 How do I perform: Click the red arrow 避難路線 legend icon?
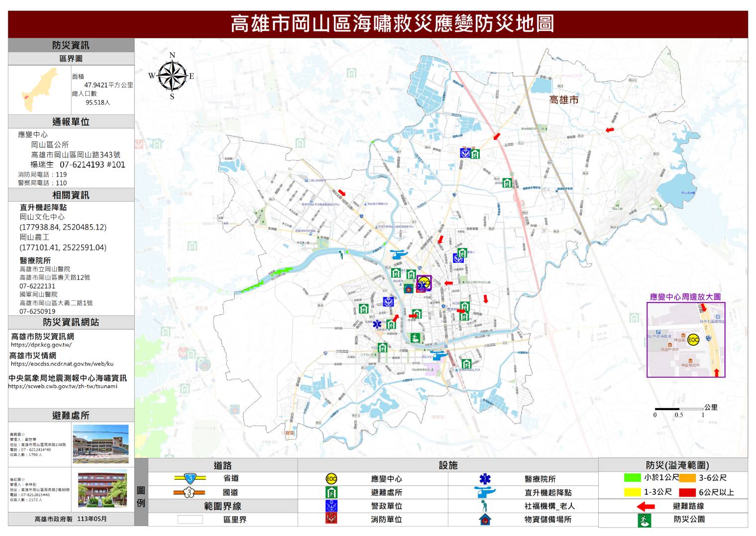point(646,506)
